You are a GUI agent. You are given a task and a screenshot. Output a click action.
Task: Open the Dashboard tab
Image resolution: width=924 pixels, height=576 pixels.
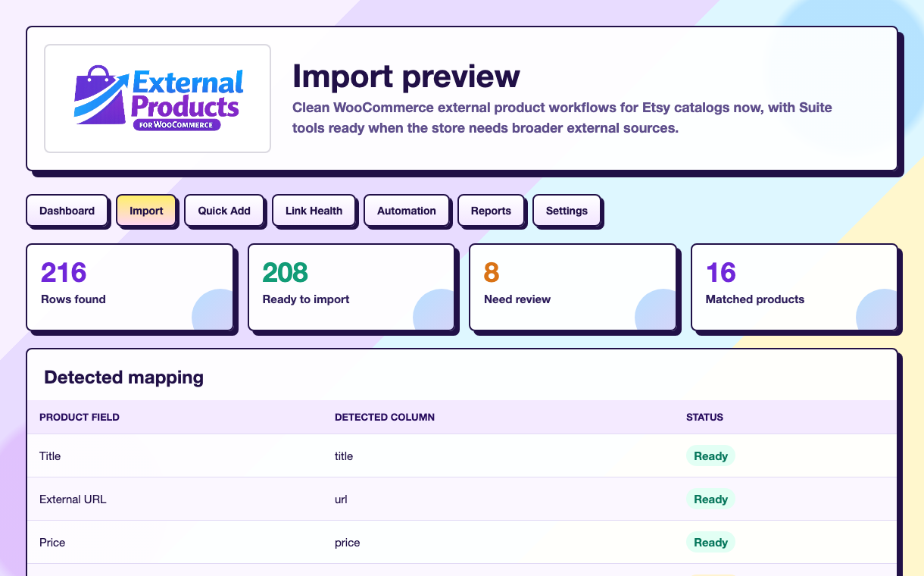(x=67, y=211)
